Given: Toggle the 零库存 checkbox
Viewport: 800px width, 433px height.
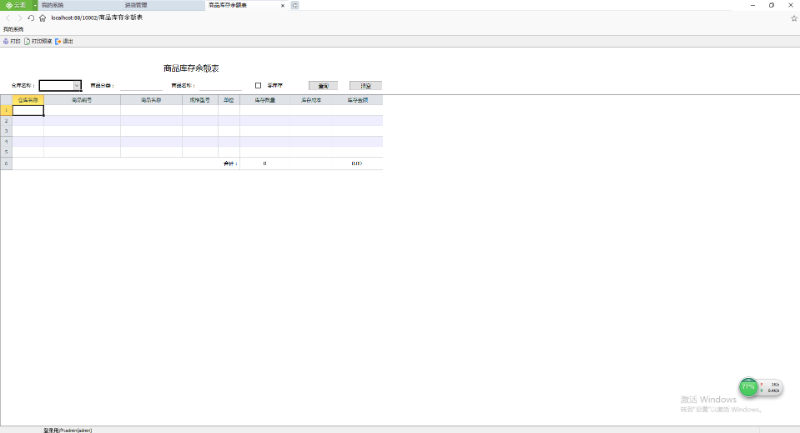Looking at the screenshot, I should 258,85.
